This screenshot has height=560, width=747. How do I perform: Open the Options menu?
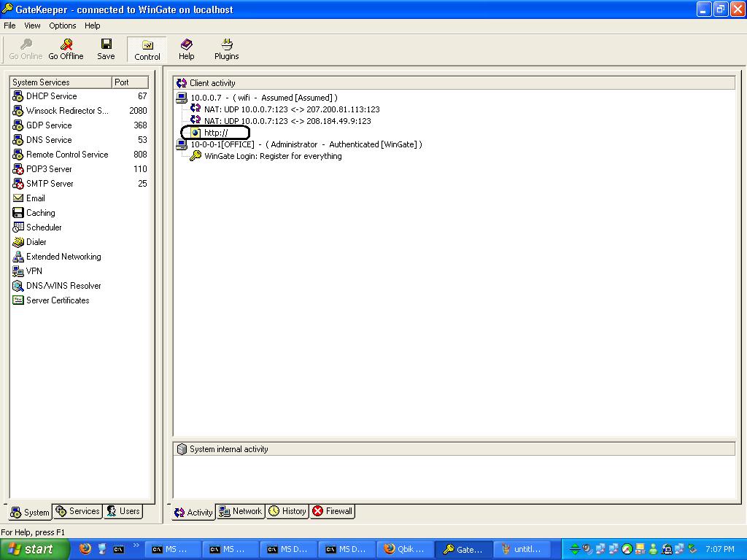pos(63,26)
